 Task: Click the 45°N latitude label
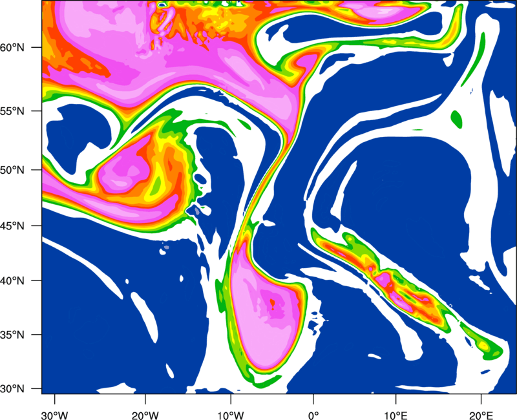coord(12,226)
